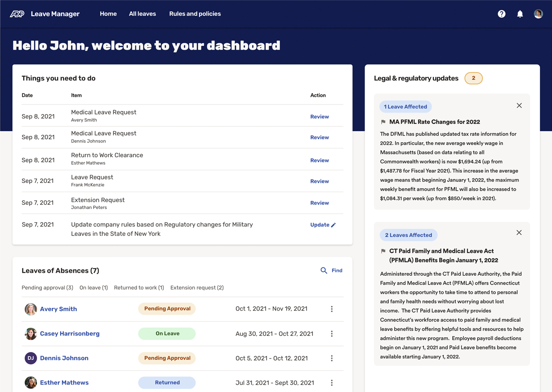552x392 pixels.
Task: Click the user profile avatar in header
Action: click(538, 14)
